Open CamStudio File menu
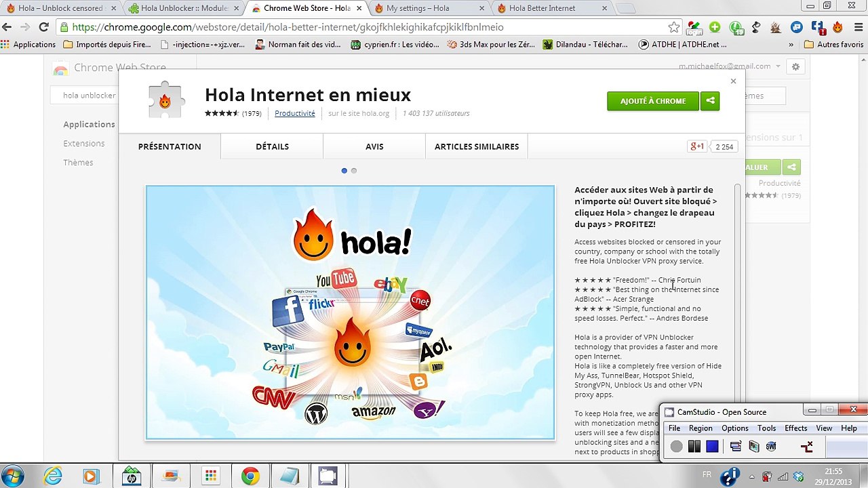Screen dimensions: 868x488 (674, 428)
